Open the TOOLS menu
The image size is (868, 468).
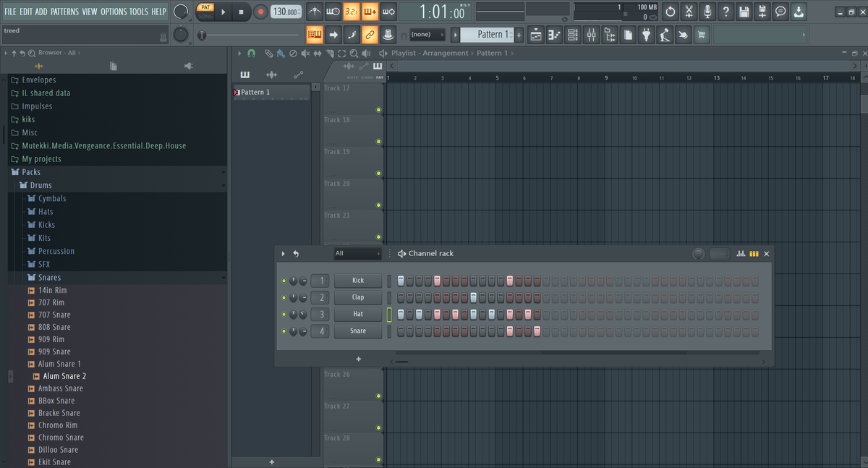click(x=139, y=12)
